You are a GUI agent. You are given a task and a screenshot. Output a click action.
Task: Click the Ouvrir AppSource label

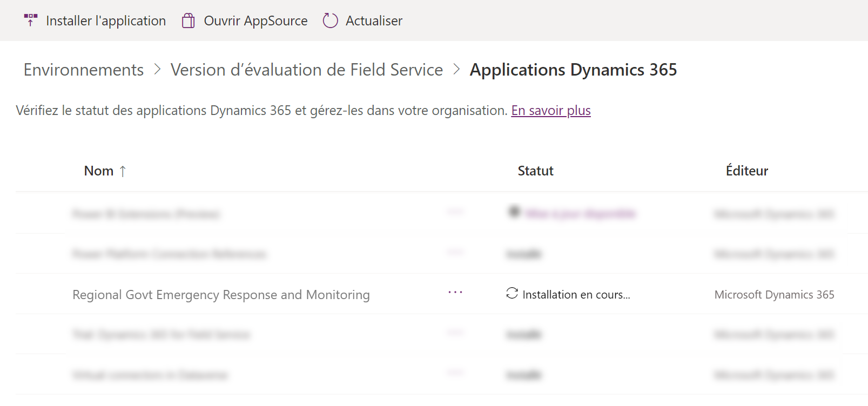[255, 21]
